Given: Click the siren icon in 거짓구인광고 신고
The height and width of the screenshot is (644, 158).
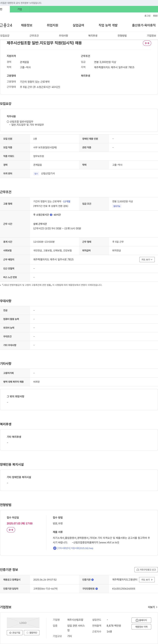Looking at the screenshot, I should (x=138, y=570).
